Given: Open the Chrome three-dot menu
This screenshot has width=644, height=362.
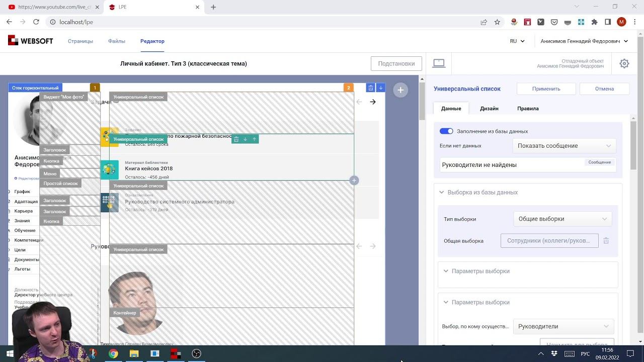Looking at the screenshot, I should click(634, 22).
